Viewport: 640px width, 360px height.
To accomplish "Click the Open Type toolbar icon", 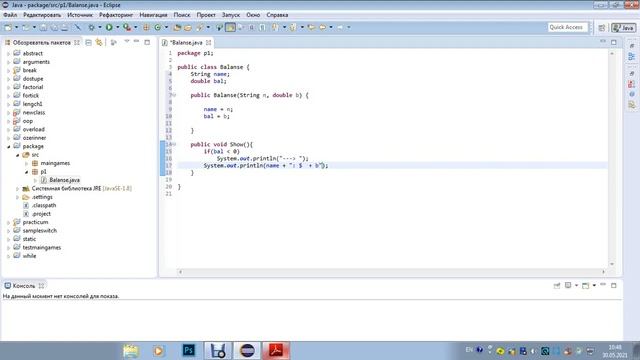I will click(x=177, y=27).
